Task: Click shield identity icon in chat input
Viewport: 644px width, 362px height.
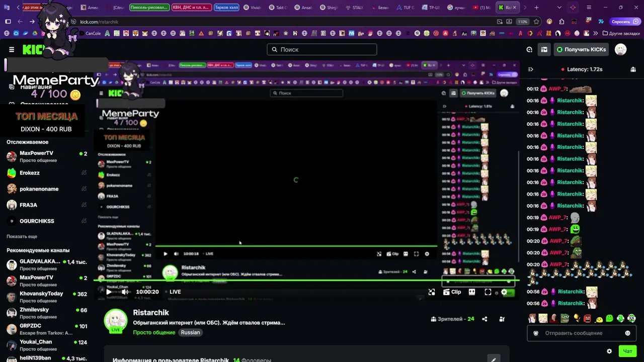Action: click(536, 333)
